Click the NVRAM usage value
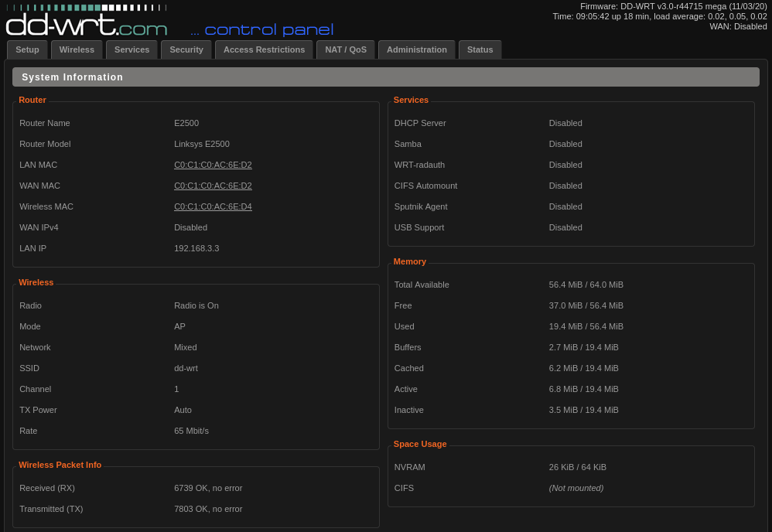Image resolution: width=772 pixels, height=532 pixels. click(577, 467)
